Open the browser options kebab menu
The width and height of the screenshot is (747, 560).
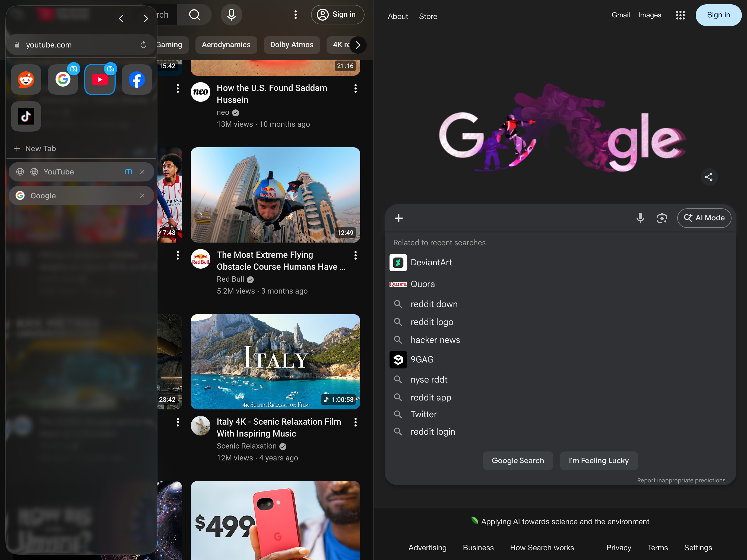(296, 14)
